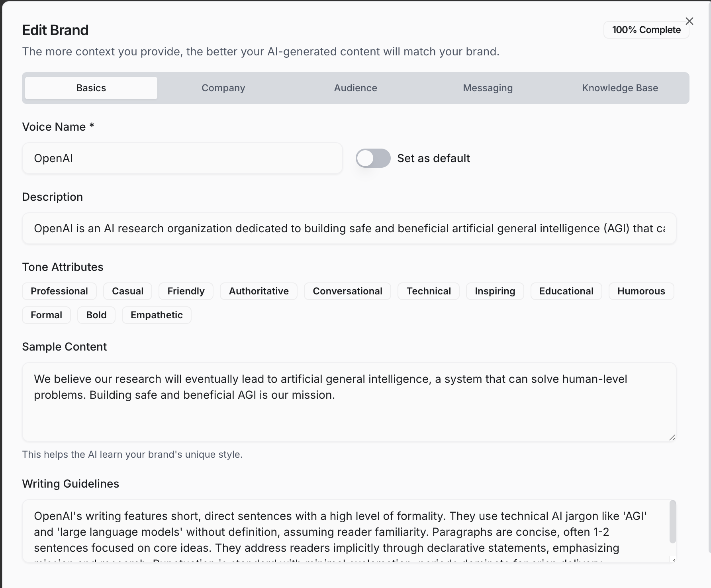Viewport: 711px width, 588px height.
Task: Choose the Technical tone tag
Action: pos(429,291)
